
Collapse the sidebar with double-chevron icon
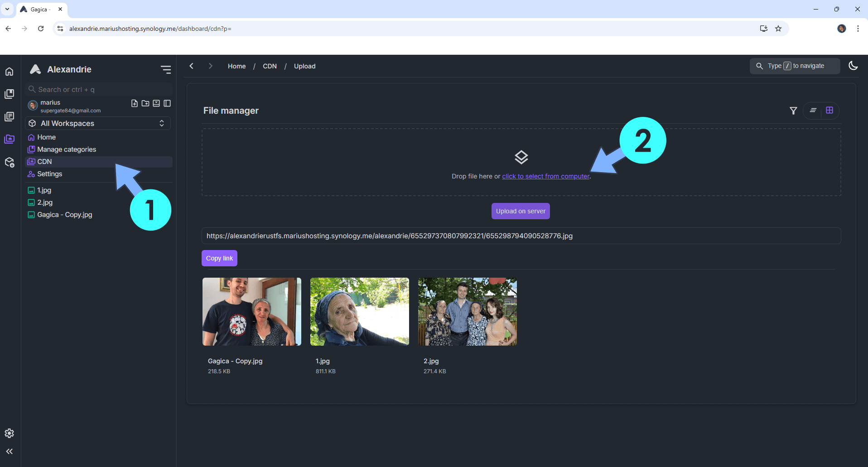[9, 451]
